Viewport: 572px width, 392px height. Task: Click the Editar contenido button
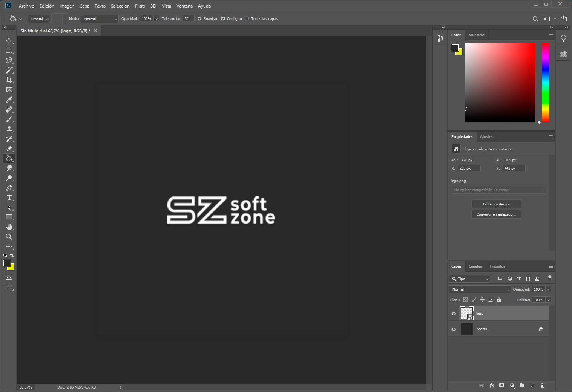point(496,204)
